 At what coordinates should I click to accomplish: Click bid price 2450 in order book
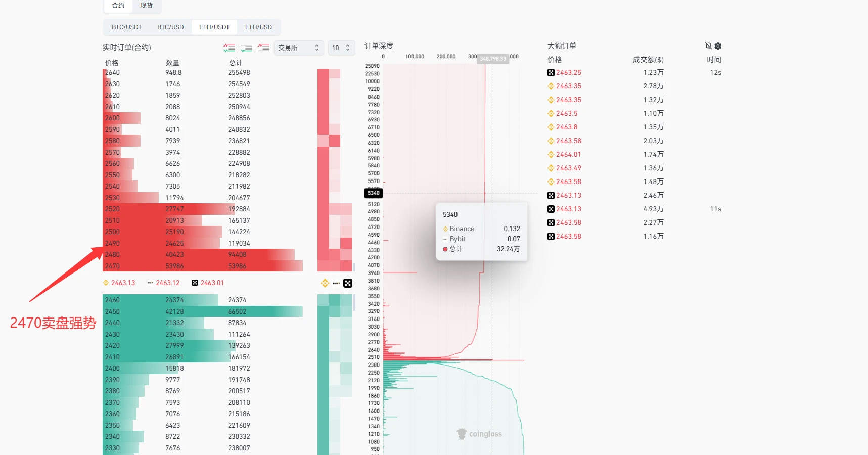pyautogui.click(x=112, y=312)
